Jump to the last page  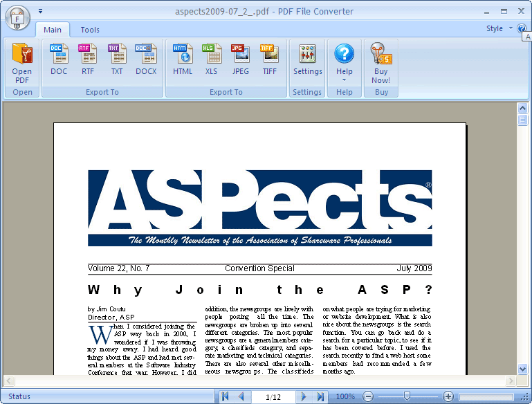point(320,396)
